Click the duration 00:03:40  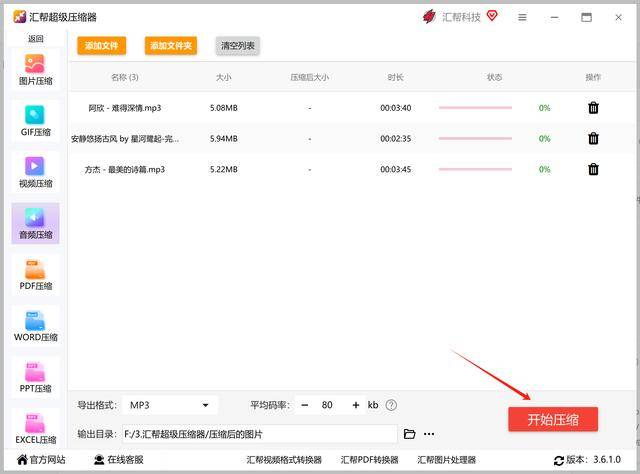pyautogui.click(x=396, y=108)
